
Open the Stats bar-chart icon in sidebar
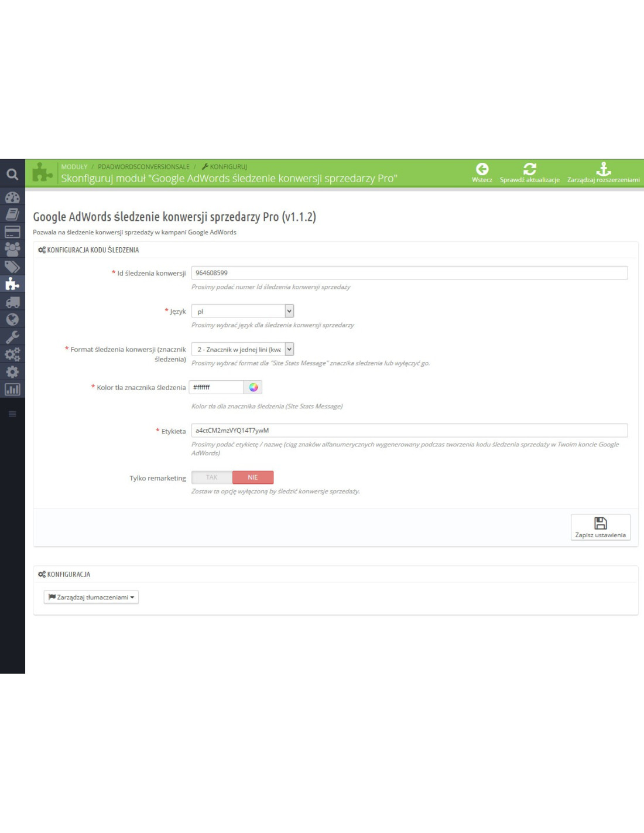coord(12,389)
